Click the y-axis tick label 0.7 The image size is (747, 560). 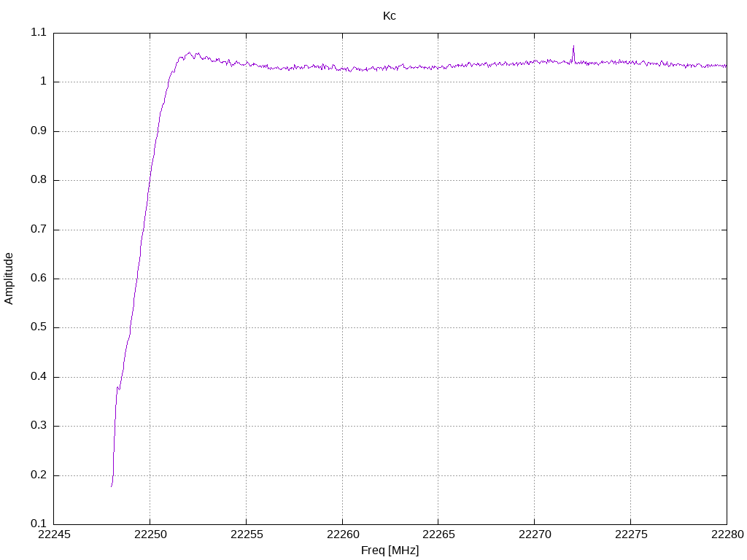[39, 229]
